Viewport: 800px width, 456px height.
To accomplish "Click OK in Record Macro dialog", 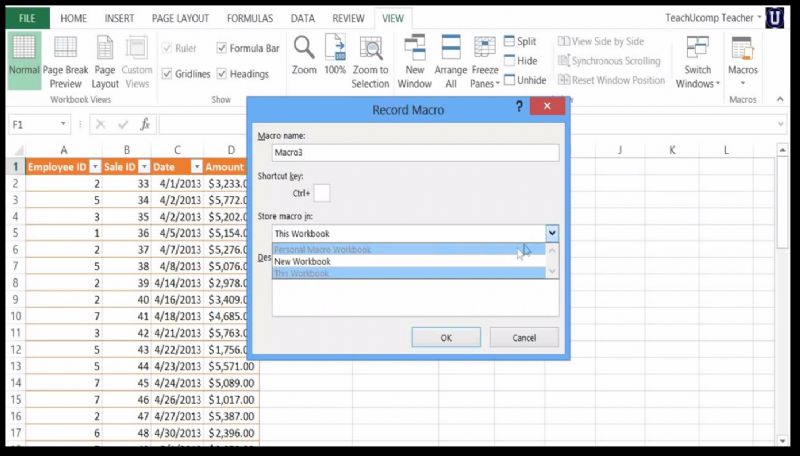I will pyautogui.click(x=446, y=338).
